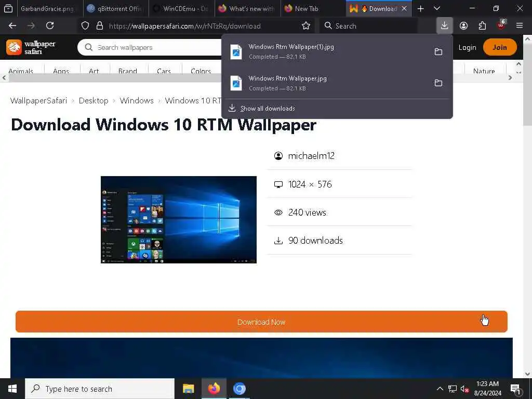The height and width of the screenshot is (399, 532).
Task: Select the Animals category
Action: point(21,71)
